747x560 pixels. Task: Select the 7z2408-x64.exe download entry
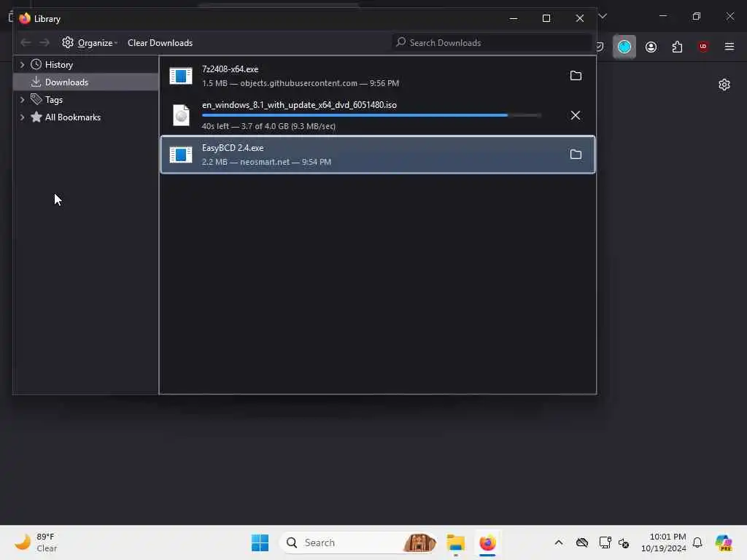click(x=377, y=76)
